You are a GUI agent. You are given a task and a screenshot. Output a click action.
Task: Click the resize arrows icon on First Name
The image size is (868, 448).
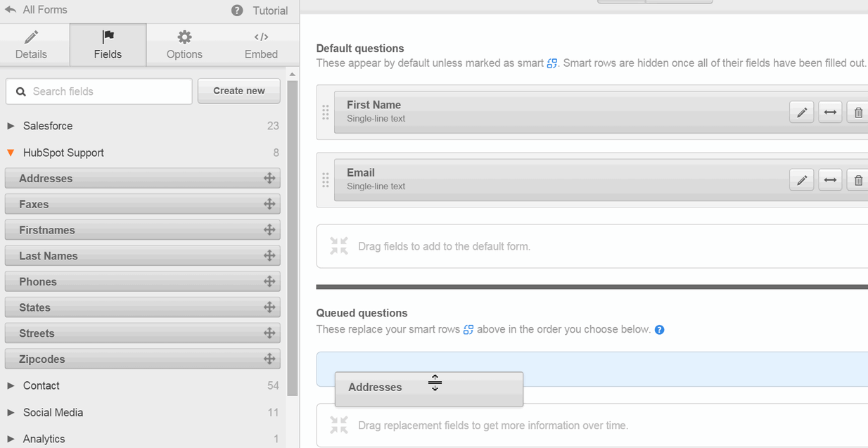tap(830, 111)
